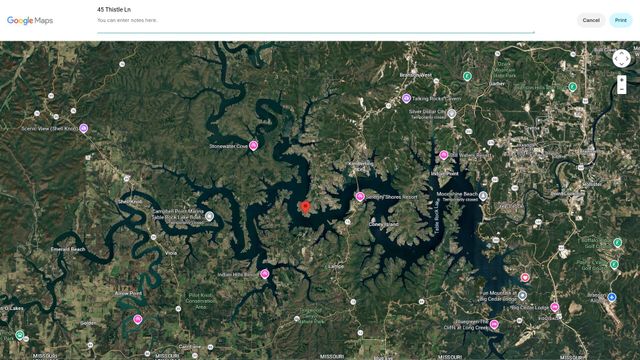Select the Cliffs at Long Creek marker
640x360 pixels.
tap(494, 324)
